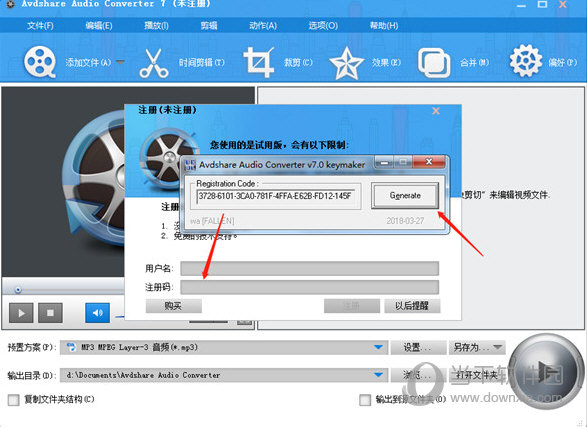
Task: Select the Crop tool icon
Action: point(259,62)
